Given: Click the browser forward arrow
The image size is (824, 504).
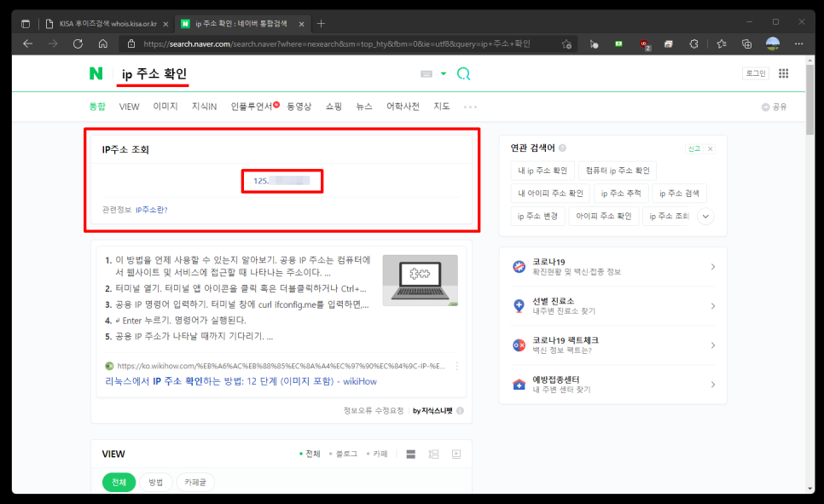Looking at the screenshot, I should coord(53,44).
